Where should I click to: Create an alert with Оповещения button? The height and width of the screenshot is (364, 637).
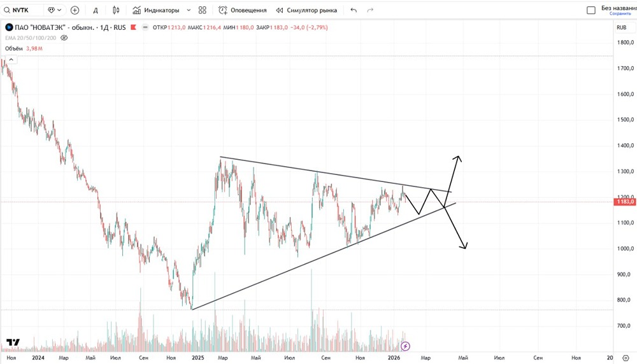[243, 10]
